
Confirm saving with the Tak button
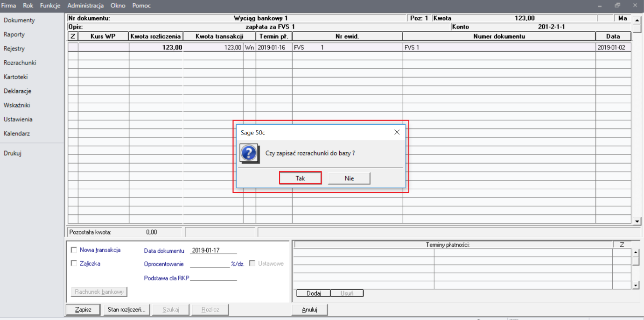tap(300, 178)
